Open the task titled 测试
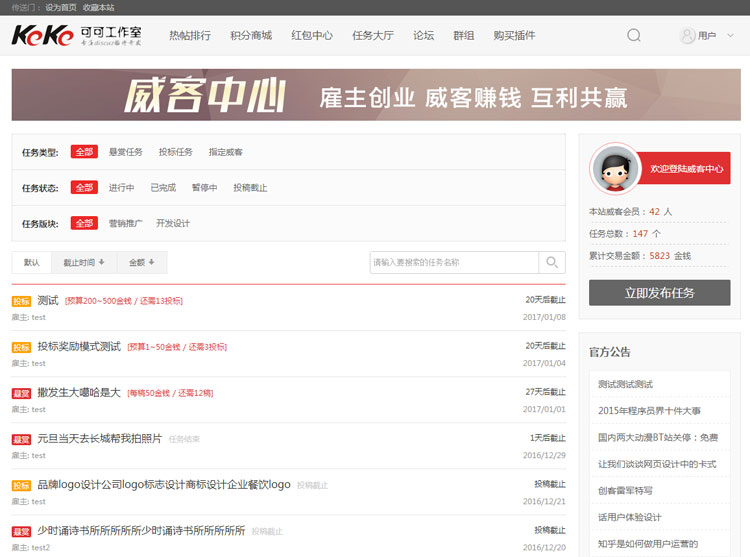 48,301
